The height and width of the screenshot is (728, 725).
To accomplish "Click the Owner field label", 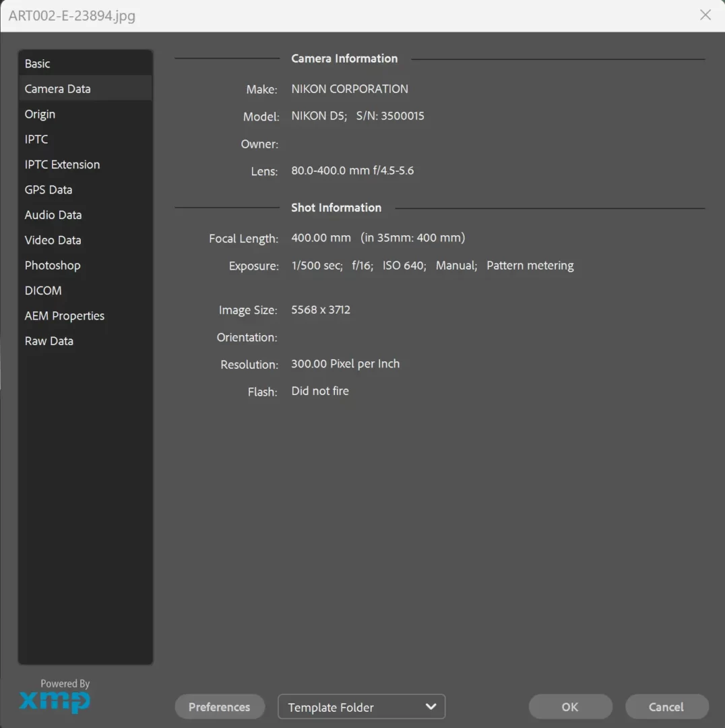I will (x=259, y=144).
